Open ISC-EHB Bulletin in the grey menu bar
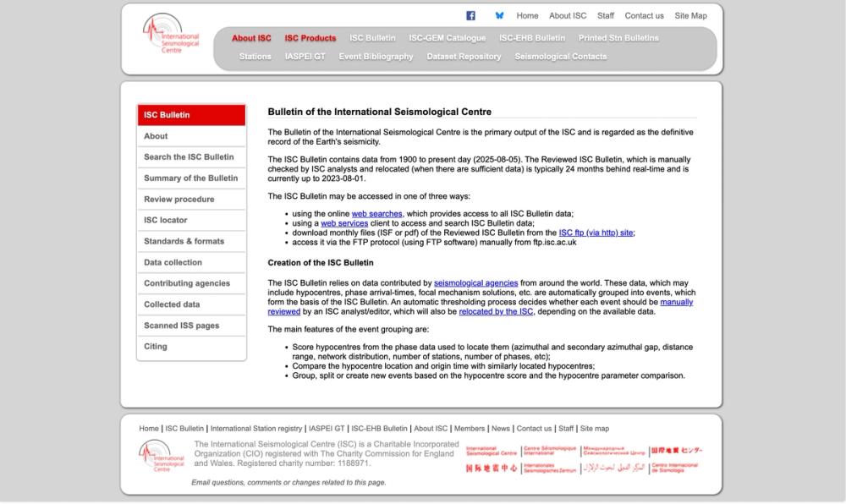 point(532,38)
